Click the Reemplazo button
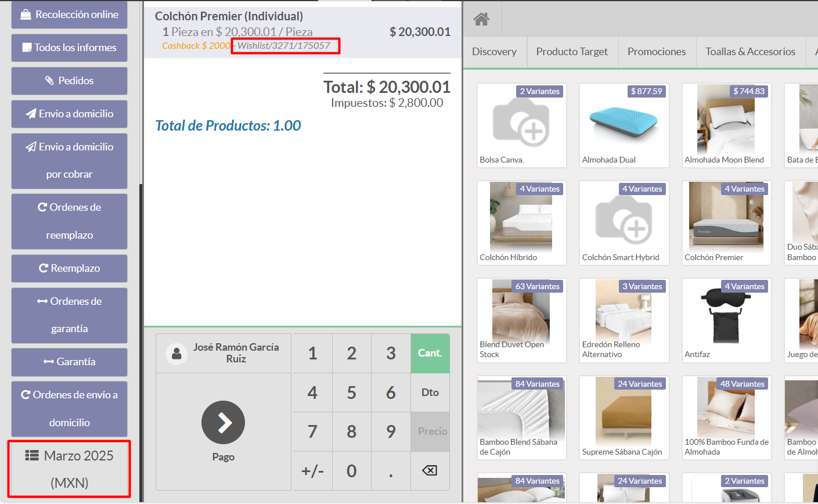The height and width of the screenshot is (504, 818). [x=69, y=268]
